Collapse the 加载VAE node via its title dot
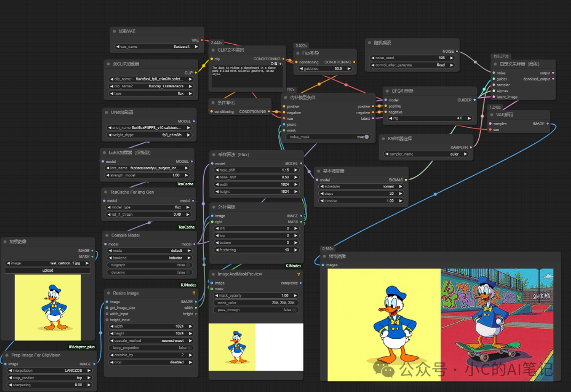The image size is (571, 392). click(114, 31)
